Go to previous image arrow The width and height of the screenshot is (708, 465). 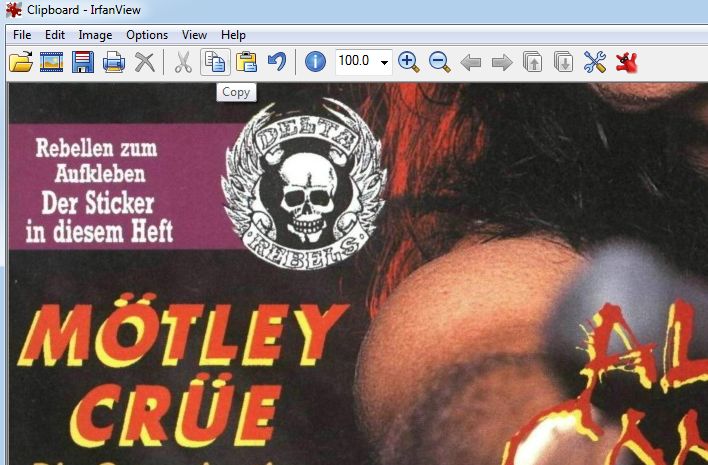coord(470,62)
